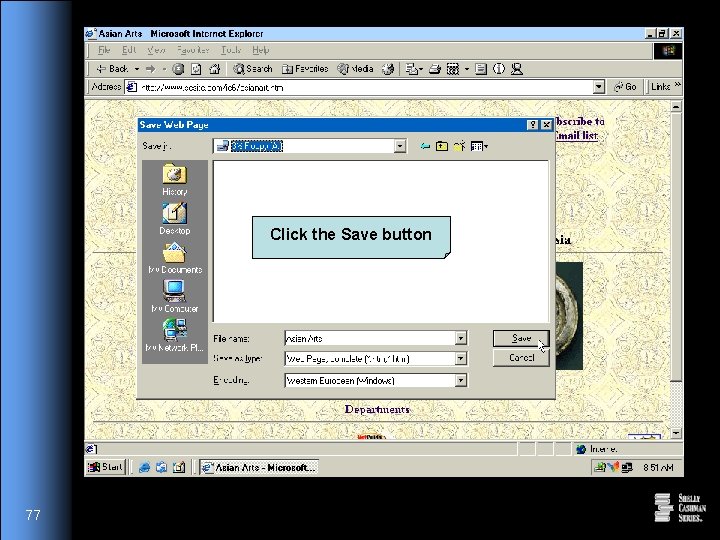This screenshot has width=720, height=540.
Task: Open My Documents in the places bar
Action: pyautogui.click(x=174, y=259)
